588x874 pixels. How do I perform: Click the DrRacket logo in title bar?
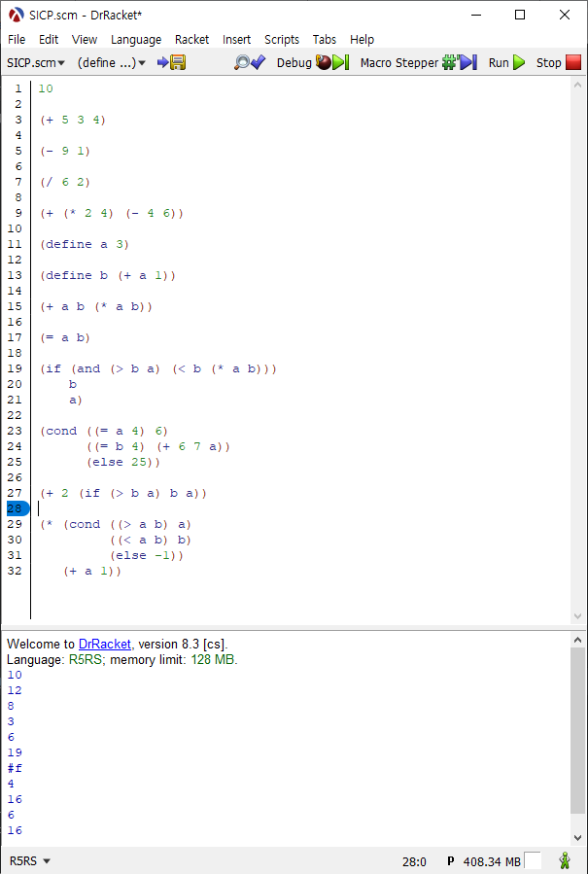click(15, 15)
